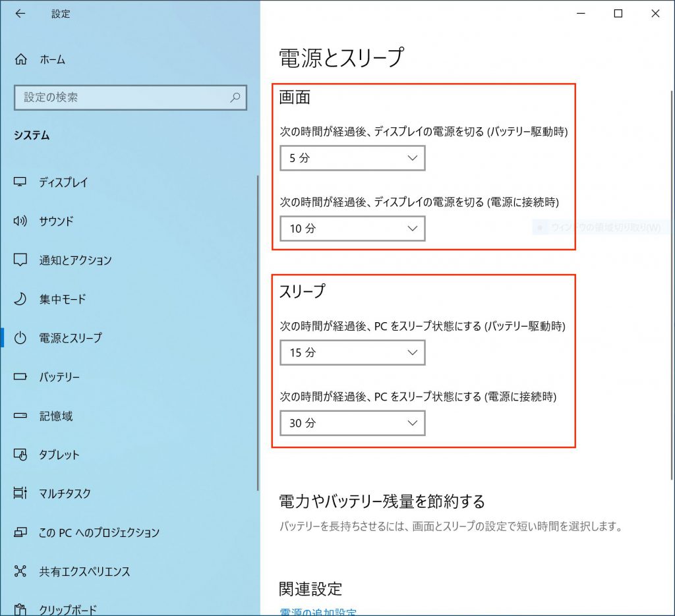The height and width of the screenshot is (616, 675).
Task: Open マルチタスク settings page
Action: (x=65, y=493)
